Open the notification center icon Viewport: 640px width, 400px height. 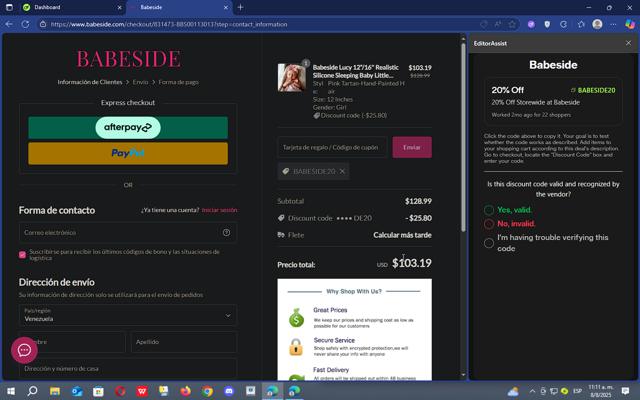[x=625, y=391]
